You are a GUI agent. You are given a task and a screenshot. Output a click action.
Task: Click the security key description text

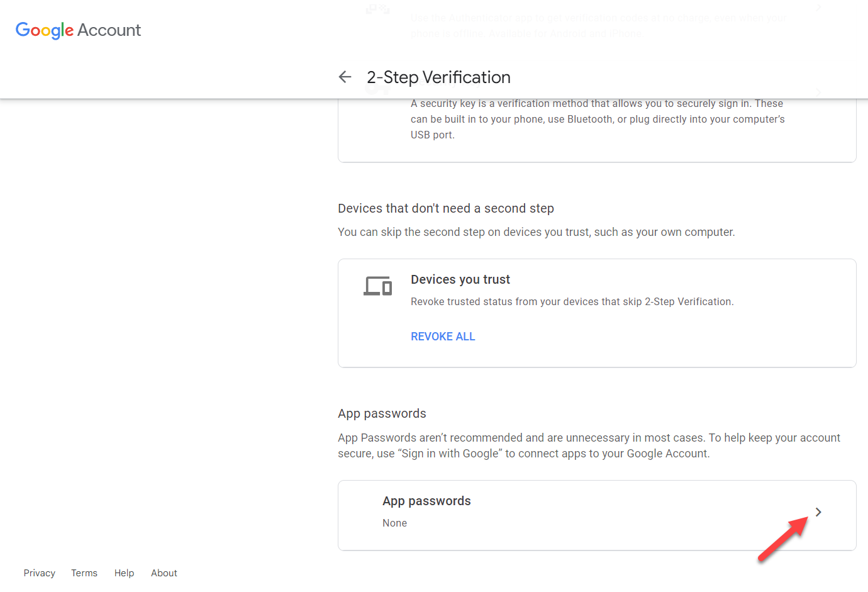tap(597, 120)
